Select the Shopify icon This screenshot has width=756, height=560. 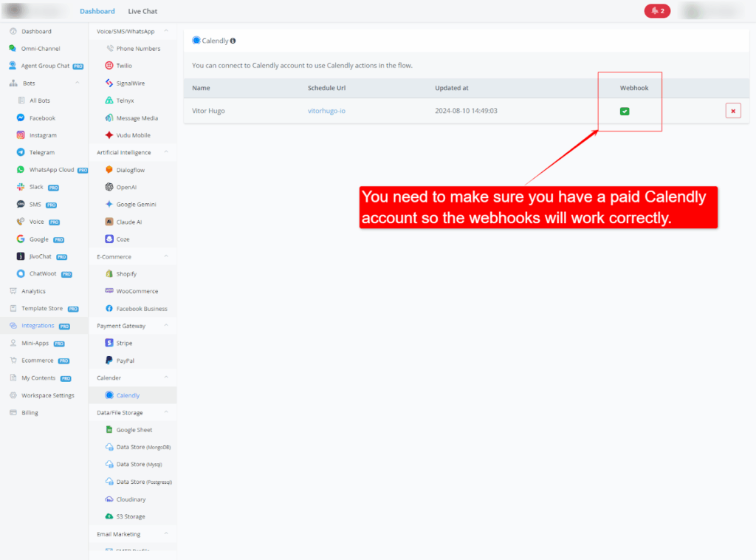click(x=109, y=274)
